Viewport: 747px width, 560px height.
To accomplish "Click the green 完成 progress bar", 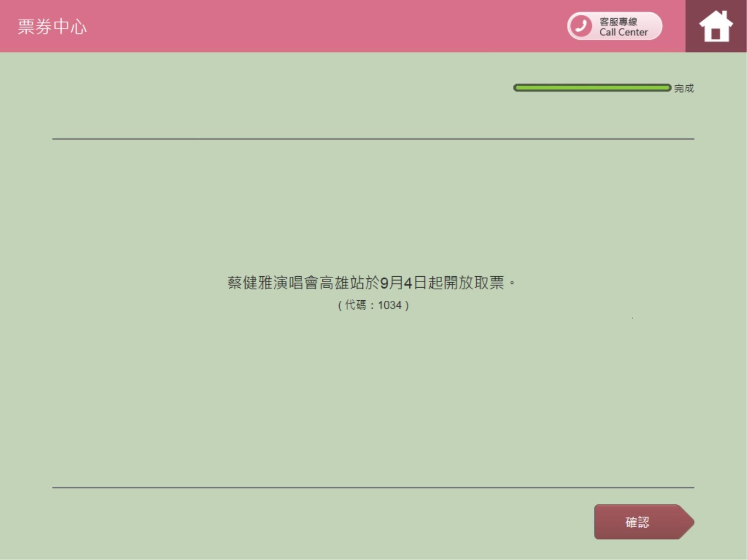I will (x=592, y=87).
